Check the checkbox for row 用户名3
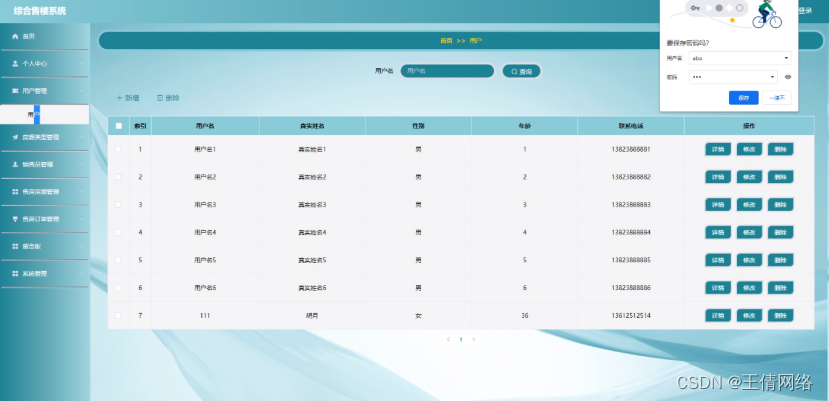829x401 pixels. coord(118,205)
